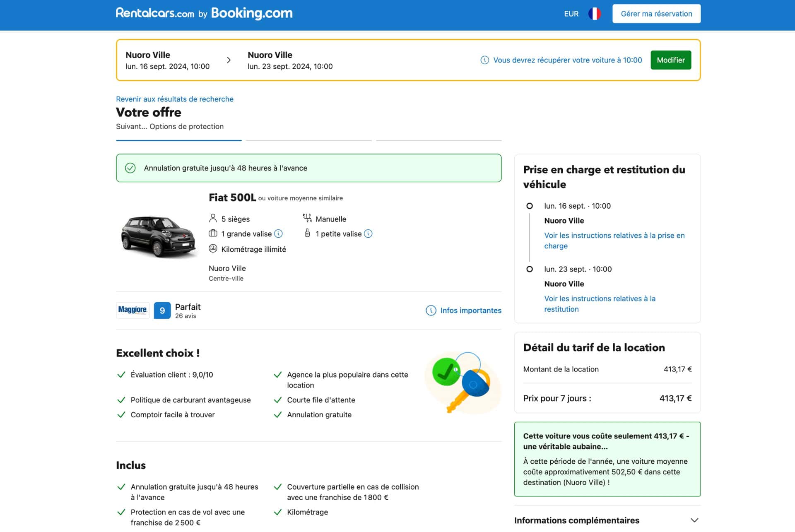
Task: Click the arrow between pickup and return locations
Action: tap(229, 60)
